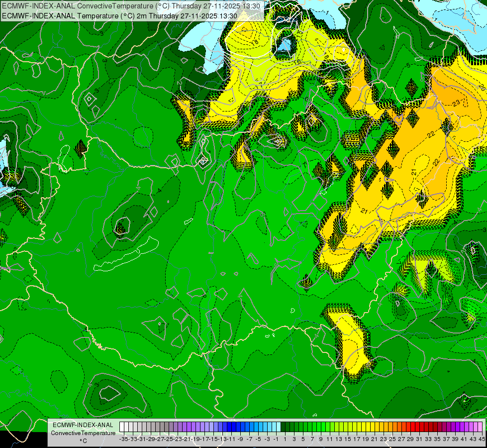Pick the legend swatch above the 31 value
This screenshot has height=448, width=487.
[417, 427]
